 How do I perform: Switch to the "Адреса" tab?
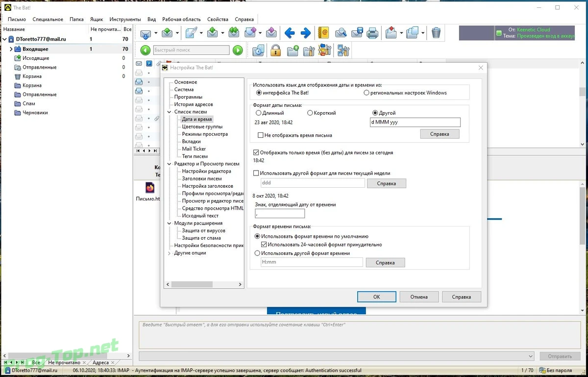pyautogui.click(x=100, y=363)
